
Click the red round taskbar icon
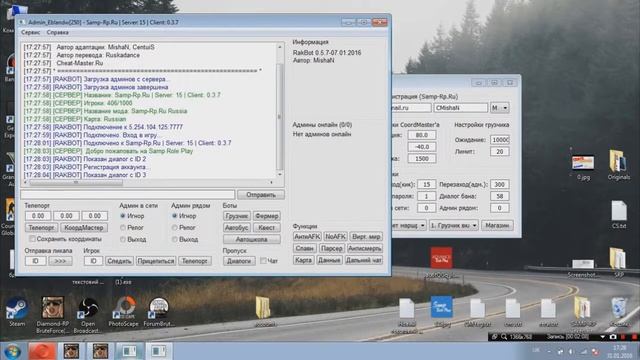(42, 351)
